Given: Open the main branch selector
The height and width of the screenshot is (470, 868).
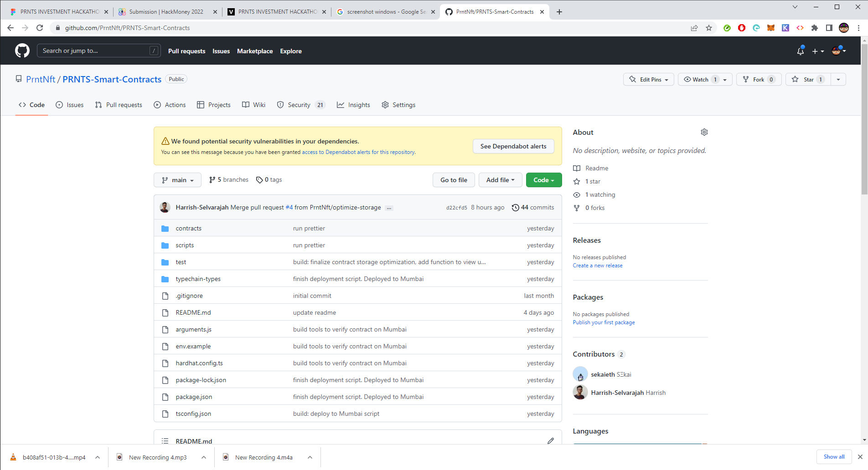Looking at the screenshot, I should tap(178, 180).
